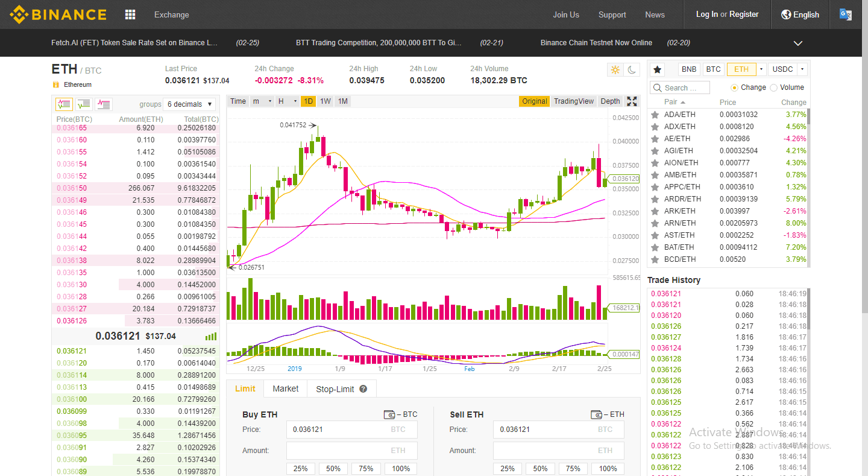Viewport: 868px width, 476px height.
Task: Open the Stop-Limit order tab
Action: (x=341, y=389)
